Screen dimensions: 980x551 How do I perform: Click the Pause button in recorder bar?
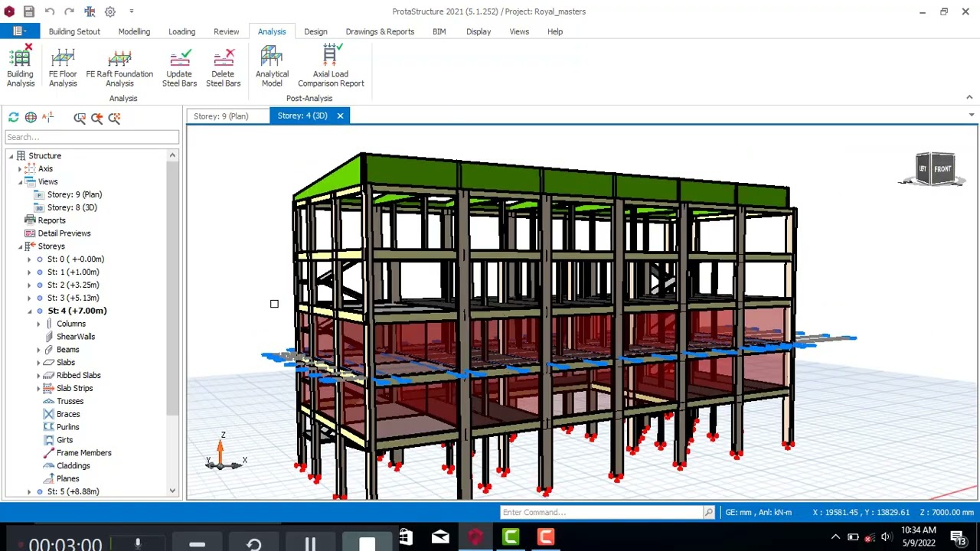pyautogui.click(x=310, y=544)
